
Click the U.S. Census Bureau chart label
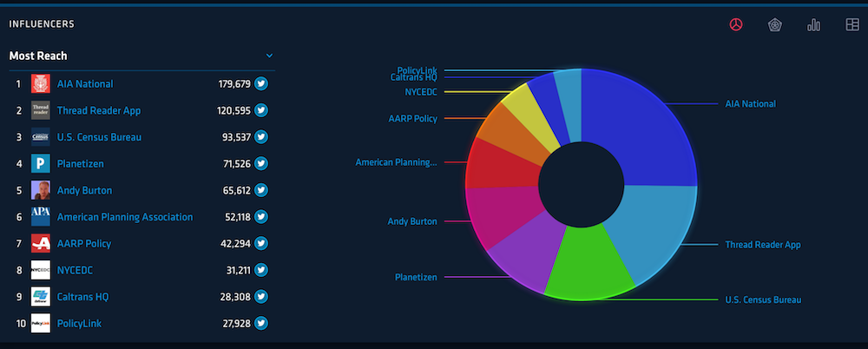tap(763, 300)
